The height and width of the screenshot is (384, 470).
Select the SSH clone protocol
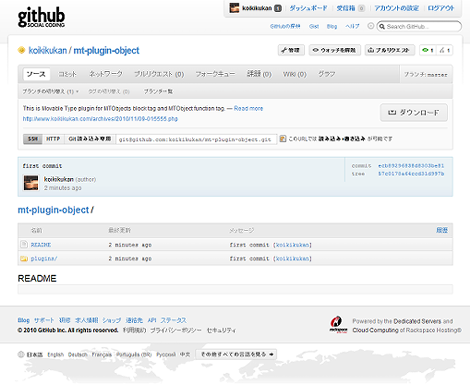pos(33,139)
